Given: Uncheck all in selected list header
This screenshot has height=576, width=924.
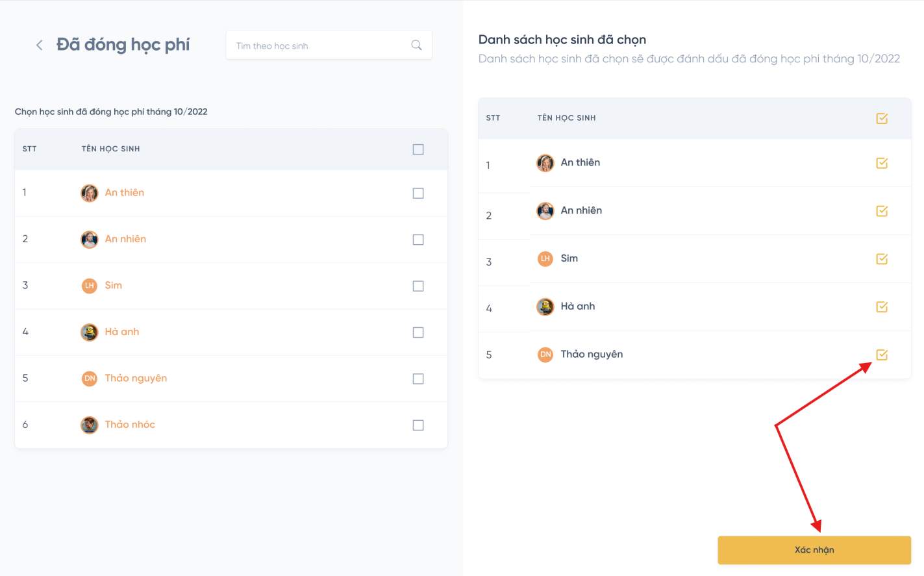Looking at the screenshot, I should click(x=882, y=118).
